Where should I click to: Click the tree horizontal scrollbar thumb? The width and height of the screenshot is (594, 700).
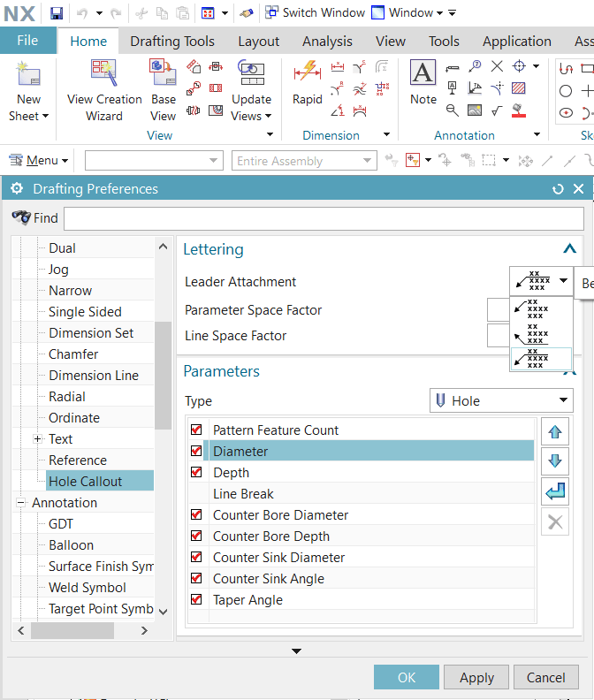(x=72, y=630)
